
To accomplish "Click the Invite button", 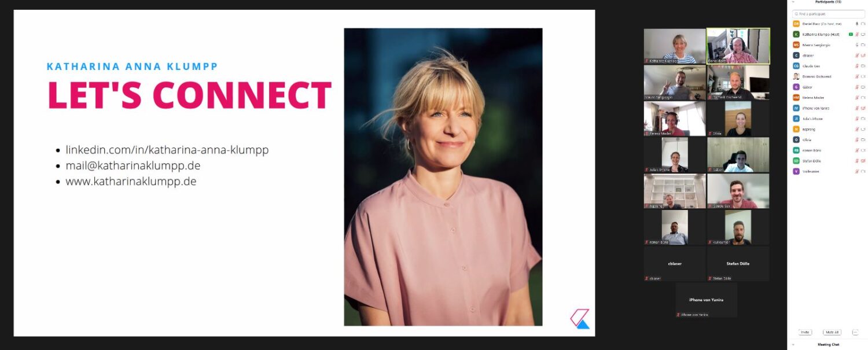I will tap(805, 333).
